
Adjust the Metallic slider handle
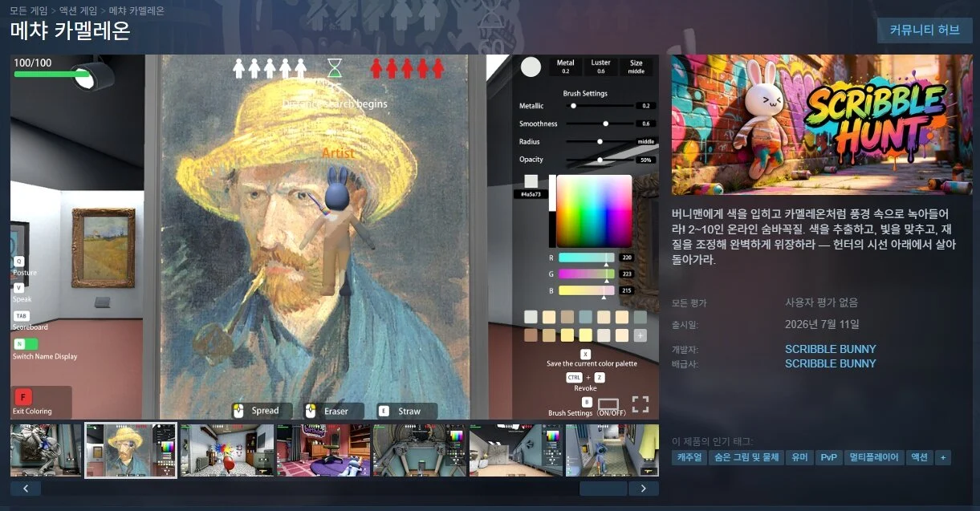573,106
